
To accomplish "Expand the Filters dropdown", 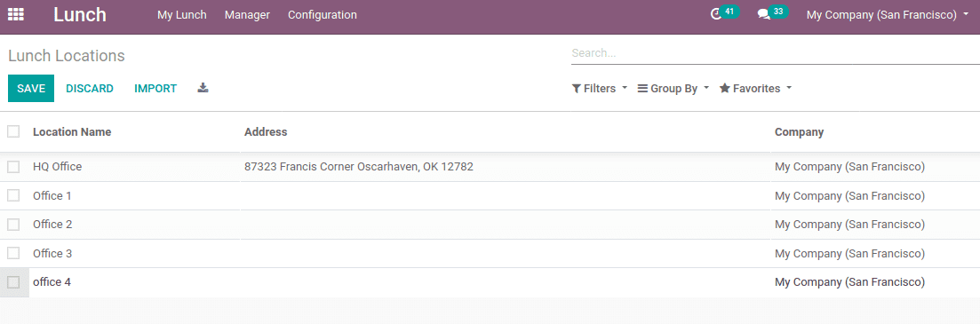I will [600, 89].
